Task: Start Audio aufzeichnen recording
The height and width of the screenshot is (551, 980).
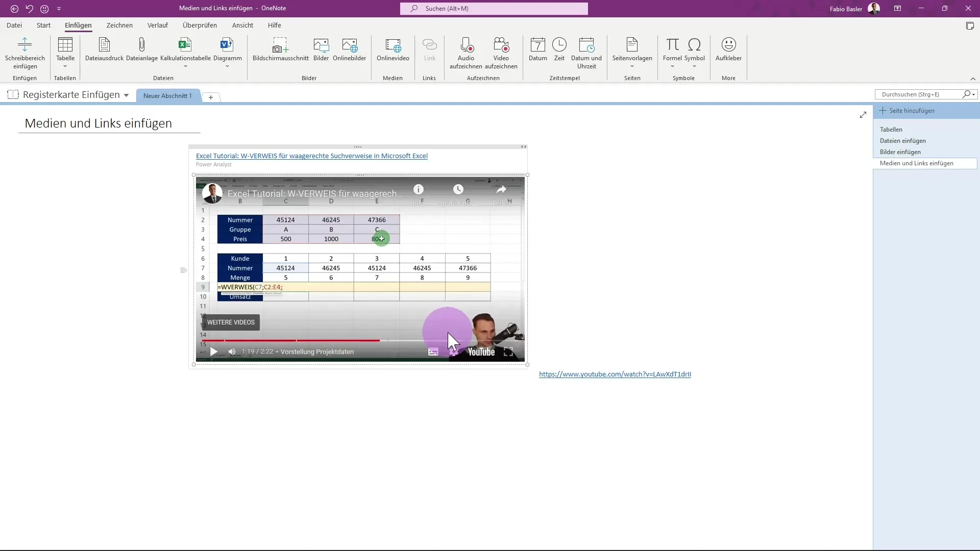Action: pos(466,53)
